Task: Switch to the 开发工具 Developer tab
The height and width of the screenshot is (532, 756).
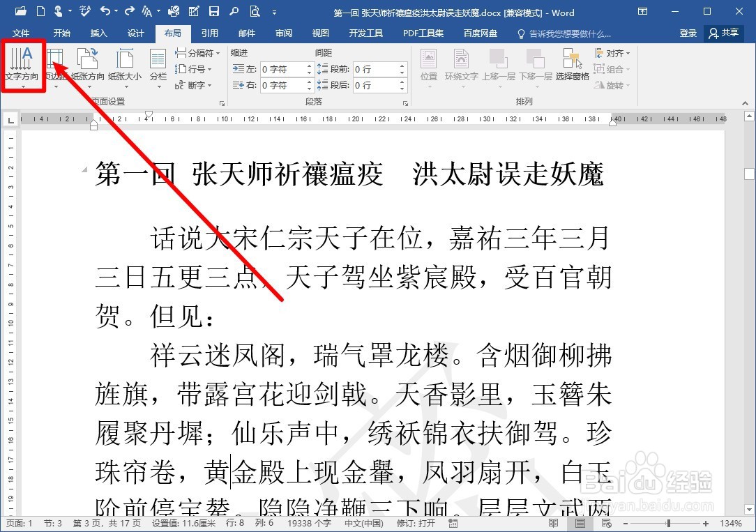Action: click(x=366, y=33)
